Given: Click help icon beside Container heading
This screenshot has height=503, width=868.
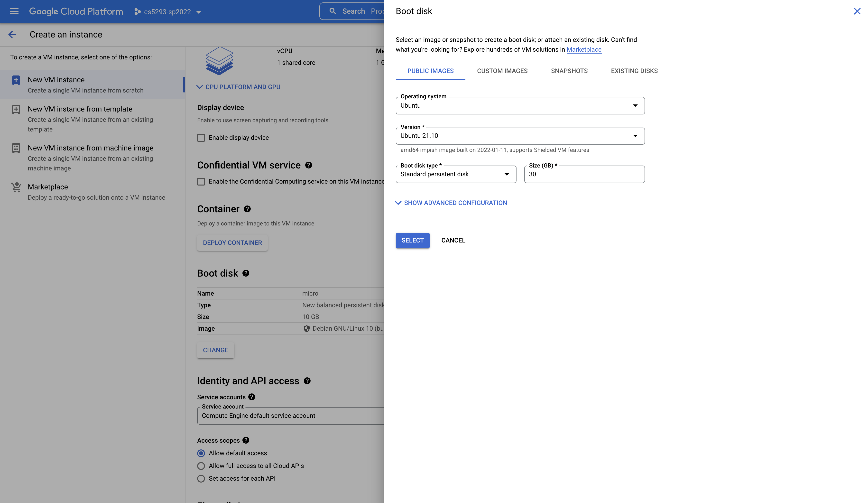Looking at the screenshot, I should (x=247, y=209).
